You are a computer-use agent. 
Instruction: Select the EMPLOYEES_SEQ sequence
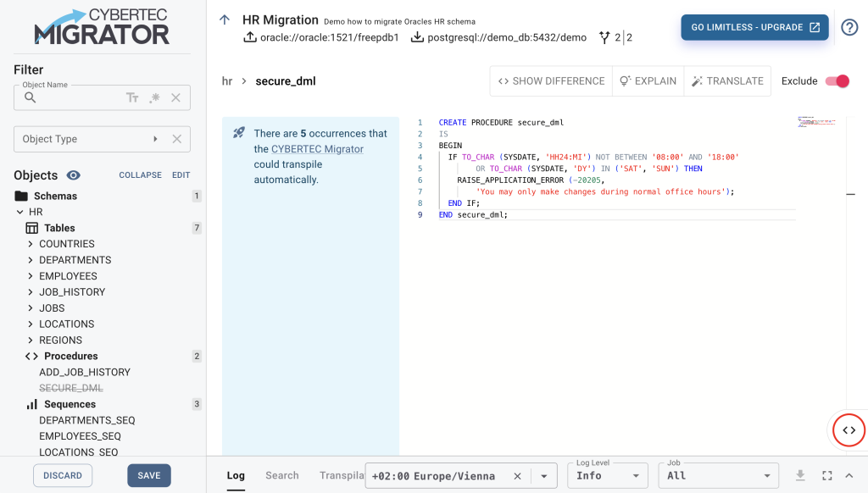tap(80, 436)
